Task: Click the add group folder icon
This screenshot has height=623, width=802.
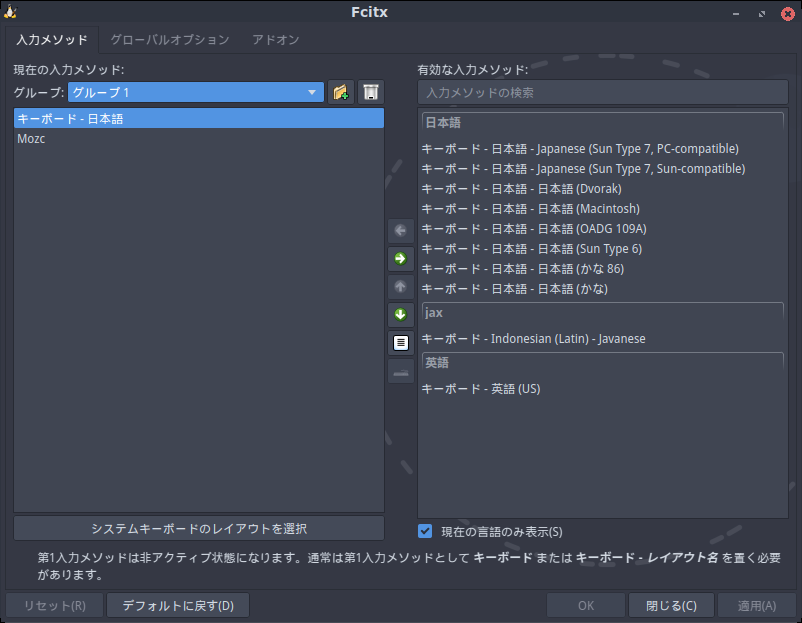Action: click(341, 93)
